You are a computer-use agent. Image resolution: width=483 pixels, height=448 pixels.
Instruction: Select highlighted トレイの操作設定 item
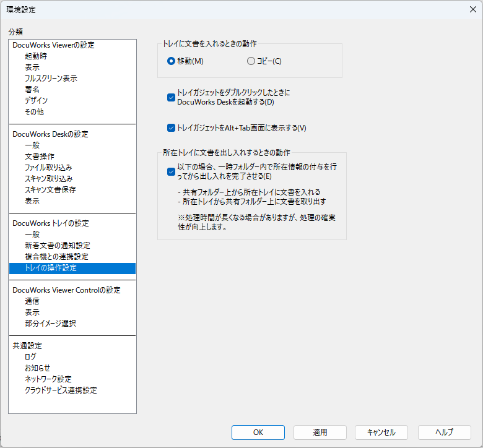(72, 268)
